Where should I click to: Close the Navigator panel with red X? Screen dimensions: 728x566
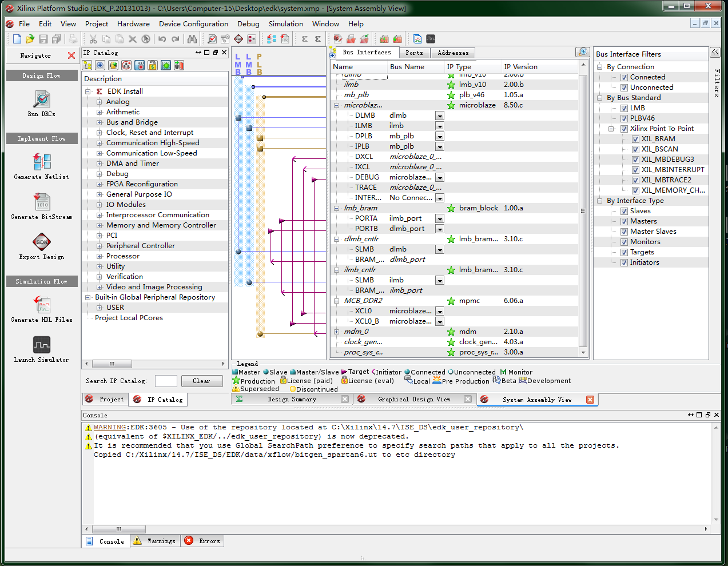click(x=71, y=55)
